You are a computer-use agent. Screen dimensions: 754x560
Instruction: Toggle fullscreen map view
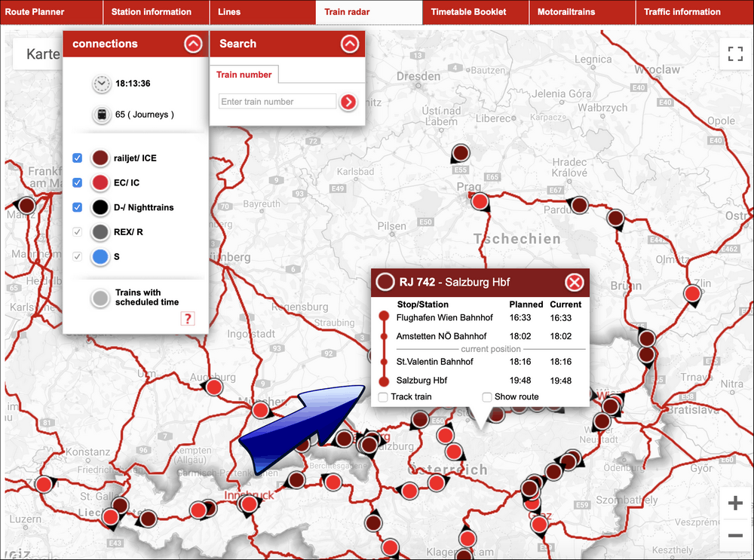(x=735, y=54)
